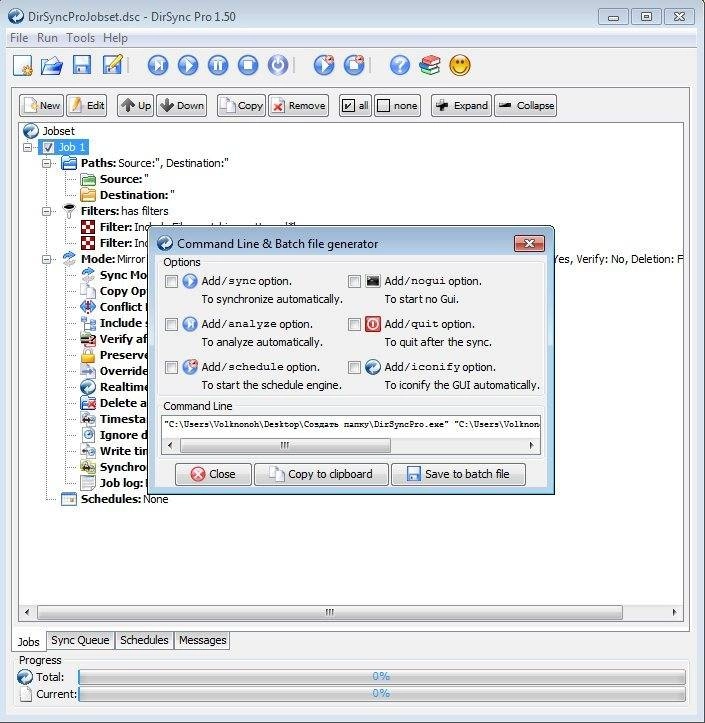
Task: Stop schedule engine toolbar icon
Action: coord(354,65)
